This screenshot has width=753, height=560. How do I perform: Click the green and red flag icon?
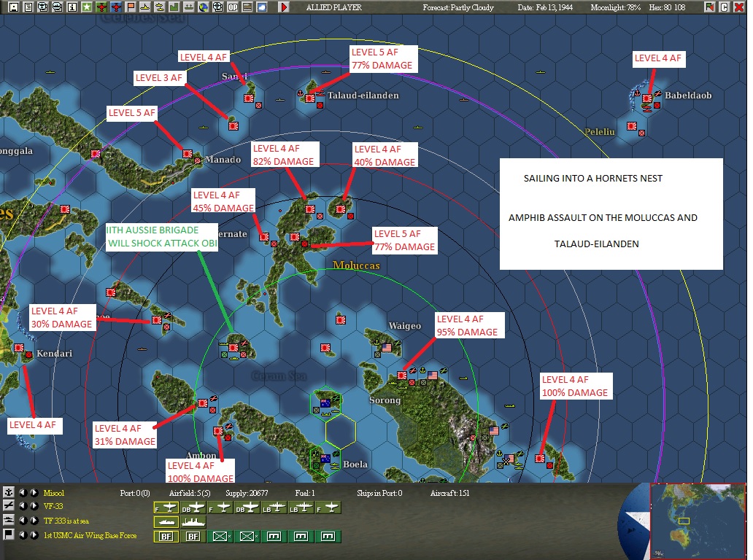[x=710, y=7]
